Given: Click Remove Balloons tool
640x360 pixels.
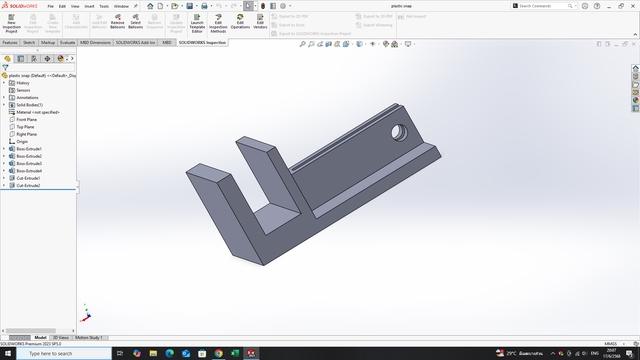Looking at the screenshot, I should [117, 22].
